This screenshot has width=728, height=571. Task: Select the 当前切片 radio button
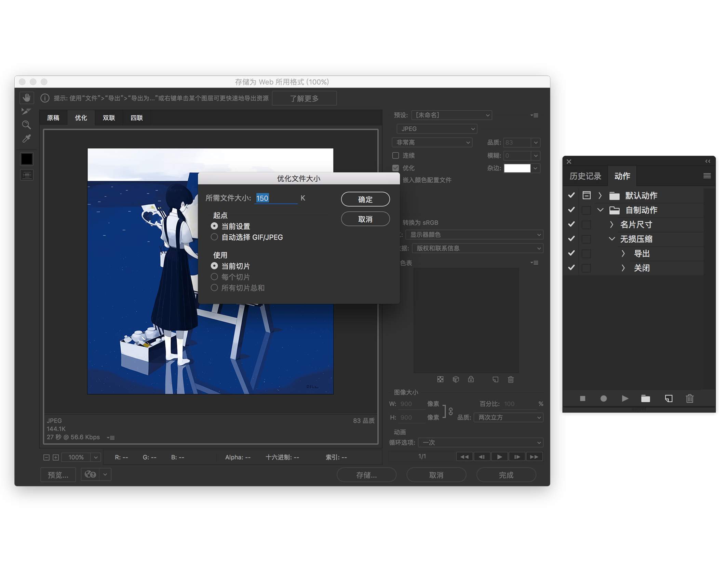[214, 266]
